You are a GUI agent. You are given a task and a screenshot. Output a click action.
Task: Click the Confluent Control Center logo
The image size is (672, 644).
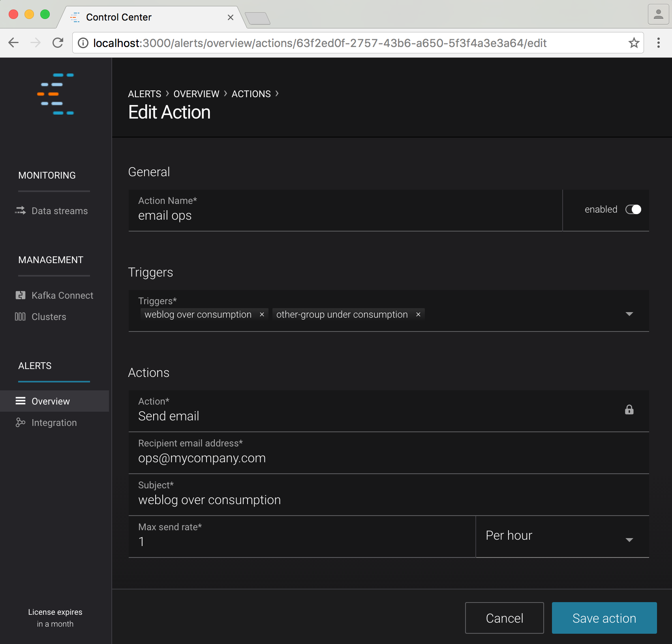56,94
